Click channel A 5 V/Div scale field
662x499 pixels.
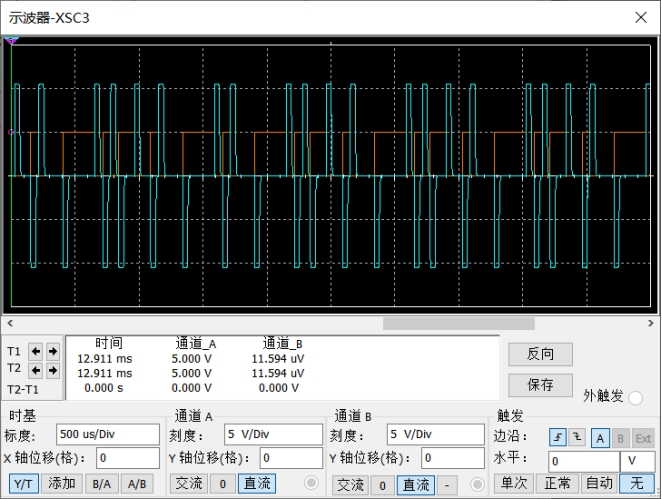[x=273, y=434]
